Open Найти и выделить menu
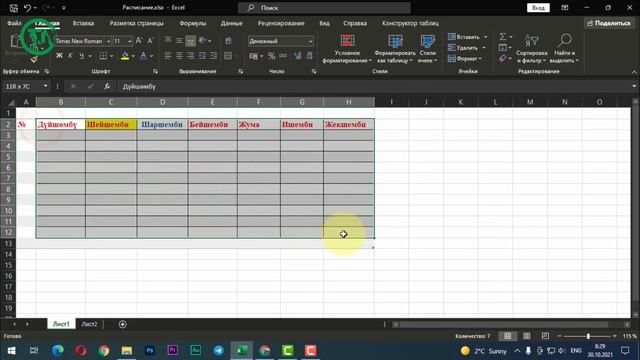This screenshot has height=360, width=640. [564, 49]
